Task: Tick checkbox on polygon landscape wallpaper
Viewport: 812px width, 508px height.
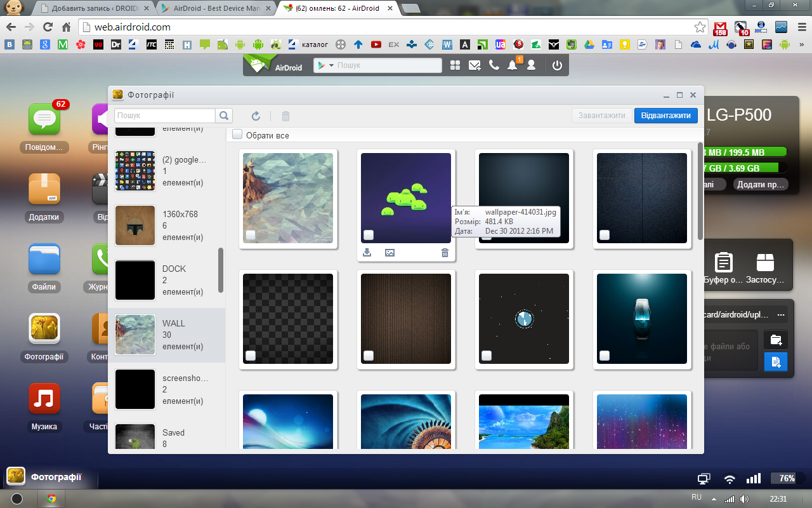Action: click(251, 235)
